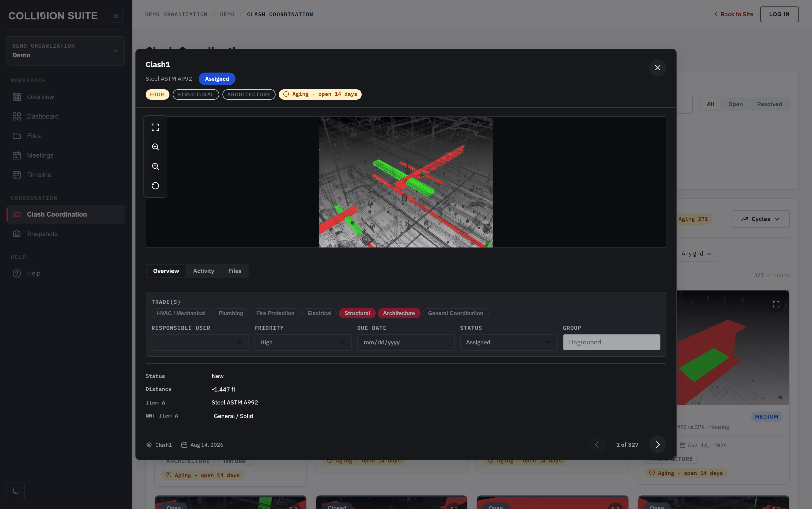
Task: Reset the clash image view
Action: click(155, 186)
